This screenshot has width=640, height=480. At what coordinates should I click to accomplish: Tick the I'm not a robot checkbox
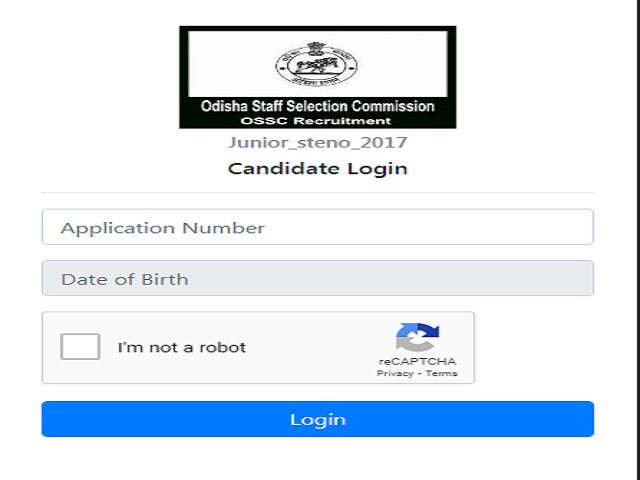pos(80,347)
